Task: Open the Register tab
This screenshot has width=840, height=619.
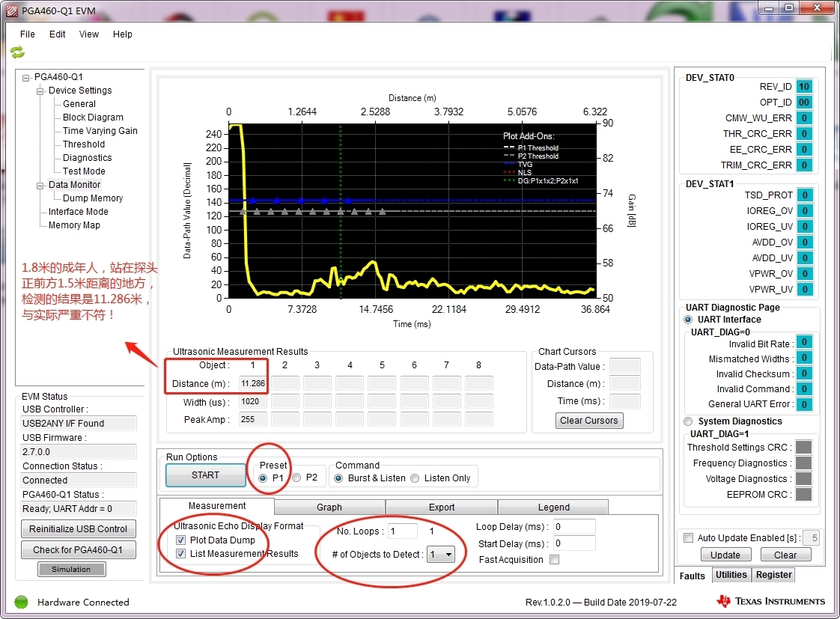Action: [773, 575]
